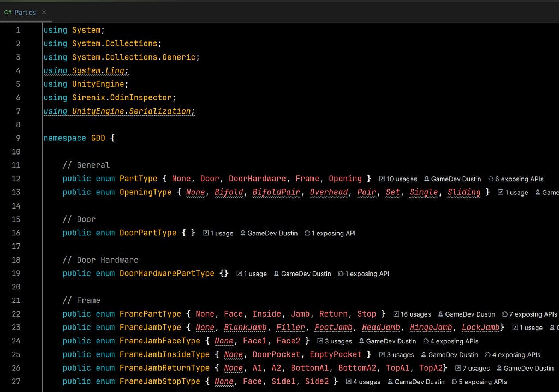559x392 pixels.
Task: Click usages icon on FrameJambFaceType line
Action: click(320, 341)
